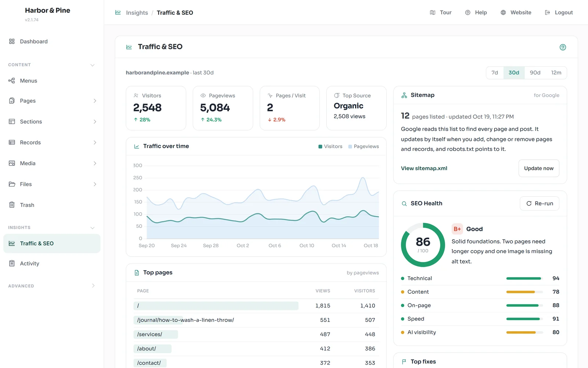This screenshot has height=368, width=588.
Task: Open the View sitemap.xml link
Action: pyautogui.click(x=424, y=168)
